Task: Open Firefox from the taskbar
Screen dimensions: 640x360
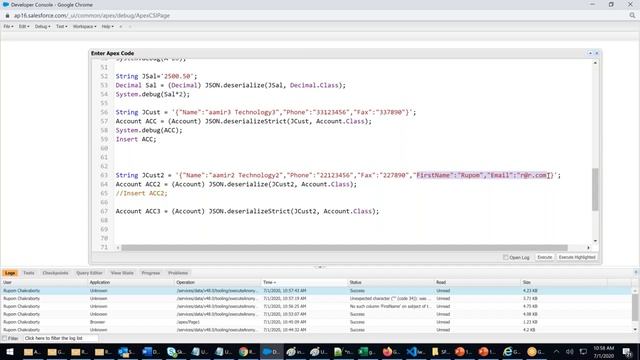Action: tap(390, 351)
